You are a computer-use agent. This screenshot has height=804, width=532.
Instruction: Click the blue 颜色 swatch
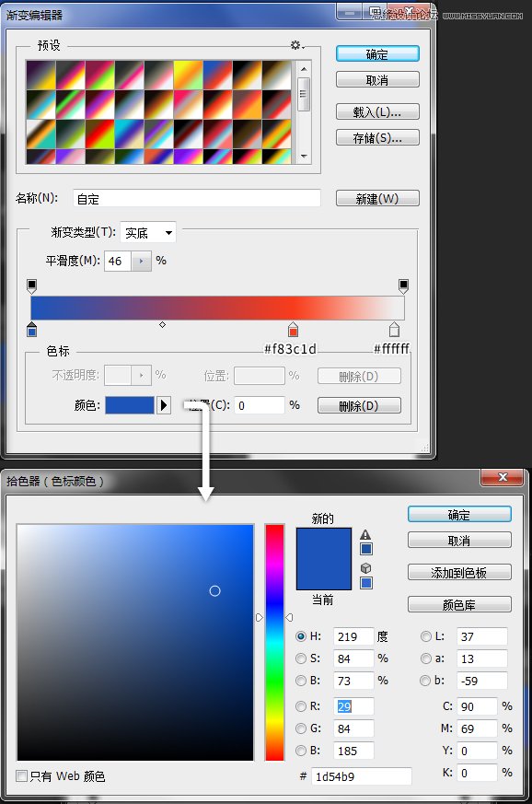click(x=130, y=405)
